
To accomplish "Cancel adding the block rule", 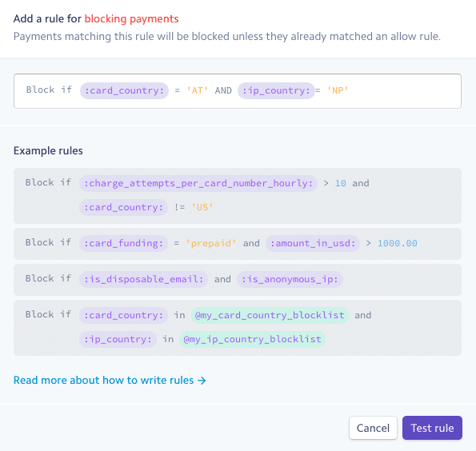I will [x=373, y=428].
